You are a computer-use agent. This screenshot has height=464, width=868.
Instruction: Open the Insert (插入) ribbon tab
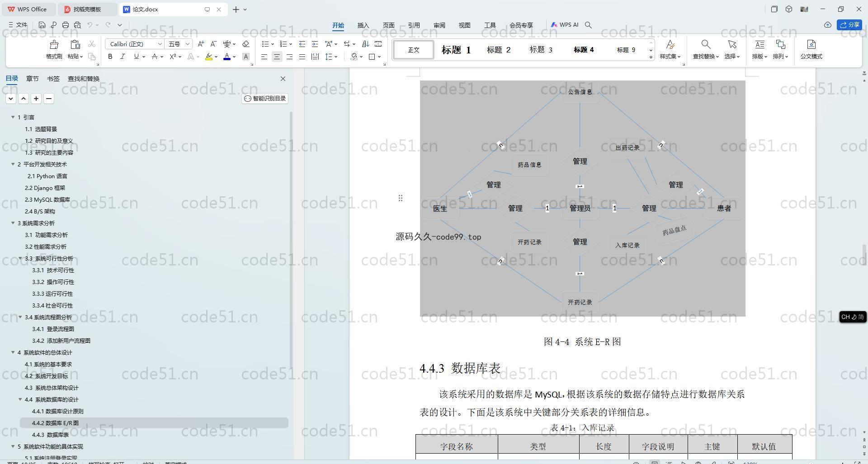point(363,25)
